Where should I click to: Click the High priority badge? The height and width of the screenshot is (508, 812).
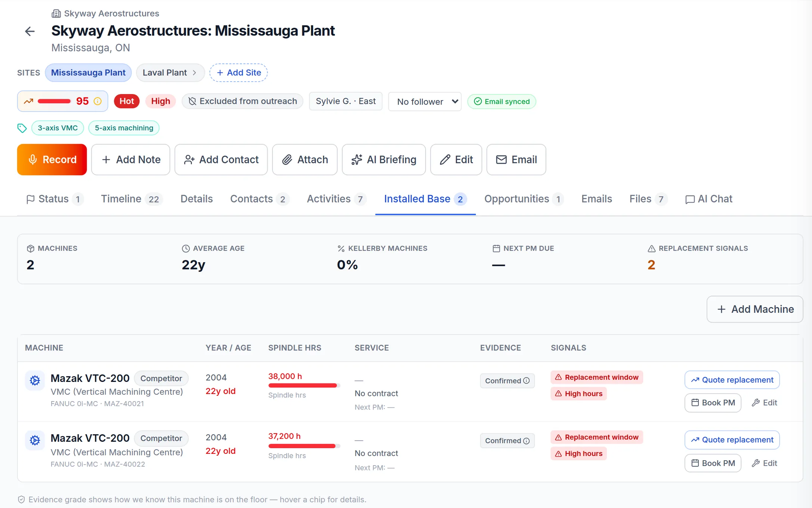pos(161,101)
